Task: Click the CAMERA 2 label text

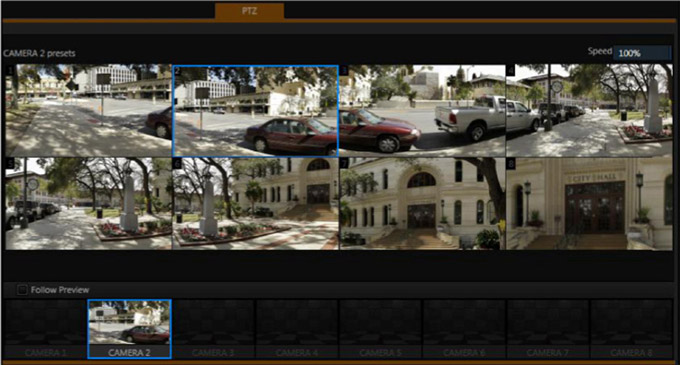Action: coord(129,352)
